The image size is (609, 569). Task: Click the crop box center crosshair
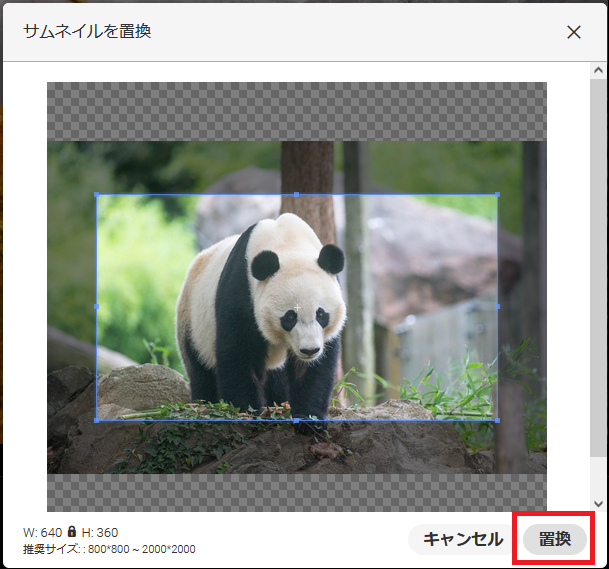click(x=297, y=307)
